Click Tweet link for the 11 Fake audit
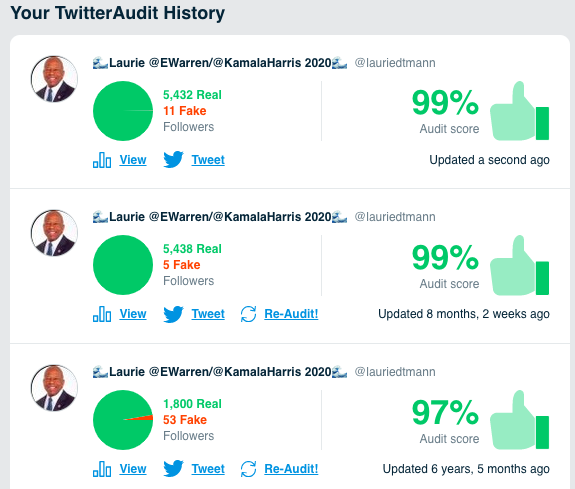 coord(208,160)
